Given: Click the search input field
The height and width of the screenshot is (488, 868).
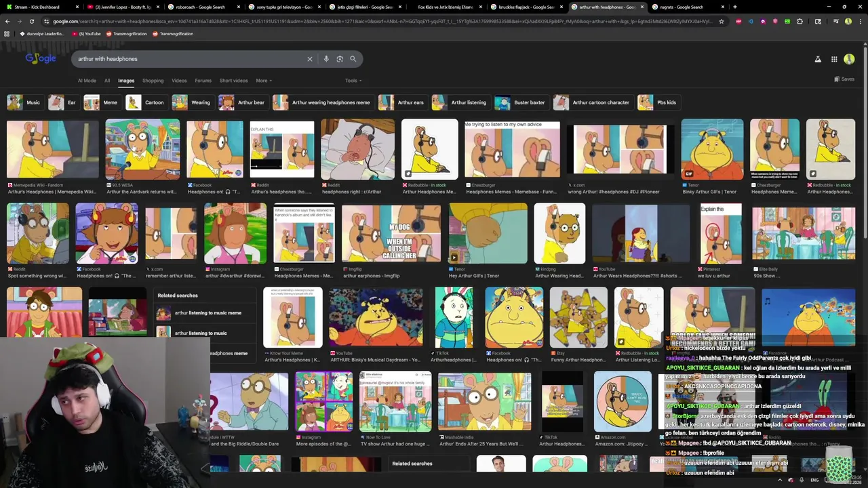Looking at the screenshot, I should (190, 59).
